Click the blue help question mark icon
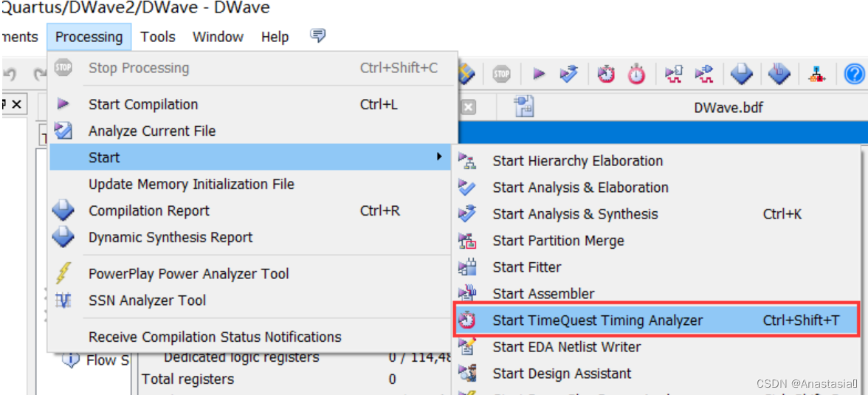 pyautogui.click(x=854, y=74)
